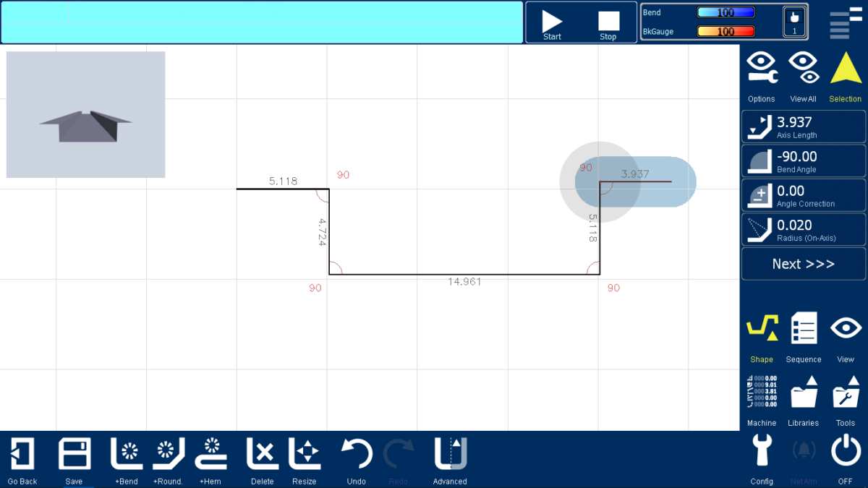This screenshot has height=488, width=868.
Task: Click the Next >>> button
Action: pos(803,264)
